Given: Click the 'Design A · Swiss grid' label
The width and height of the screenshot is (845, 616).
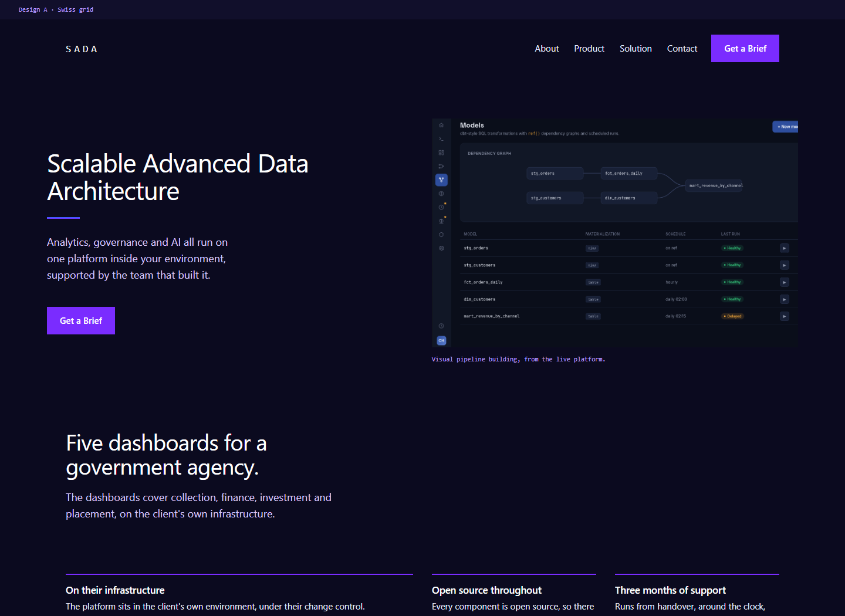Looking at the screenshot, I should 56,9.
